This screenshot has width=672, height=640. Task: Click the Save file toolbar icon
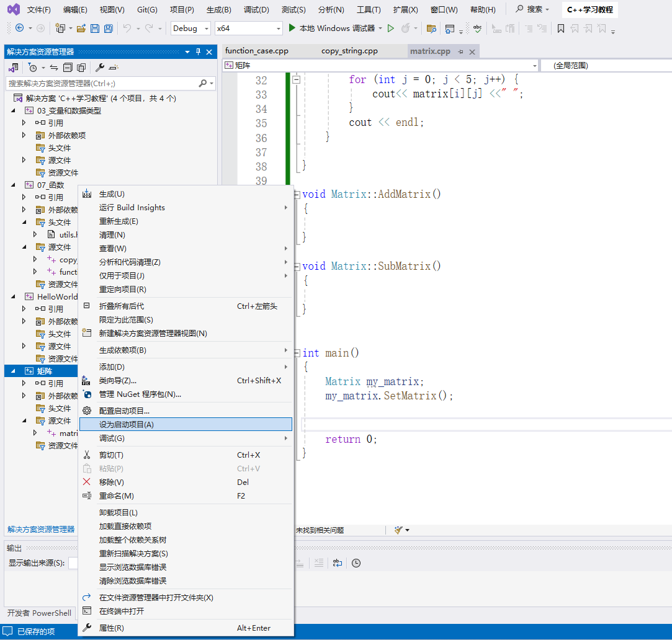95,29
